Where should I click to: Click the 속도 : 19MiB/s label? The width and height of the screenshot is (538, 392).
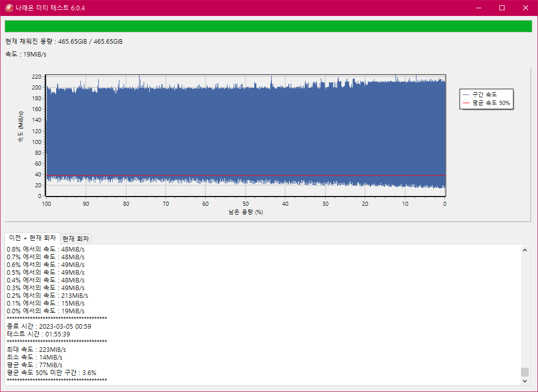[26, 54]
